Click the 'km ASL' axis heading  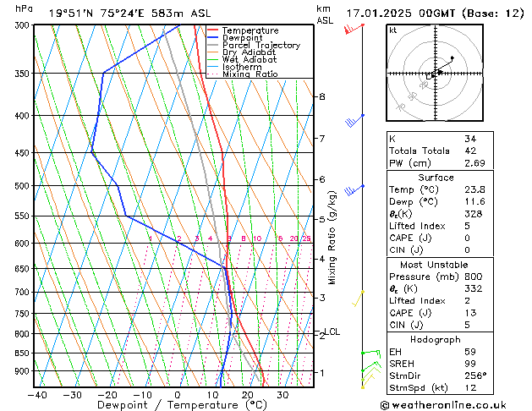pos(325,14)
